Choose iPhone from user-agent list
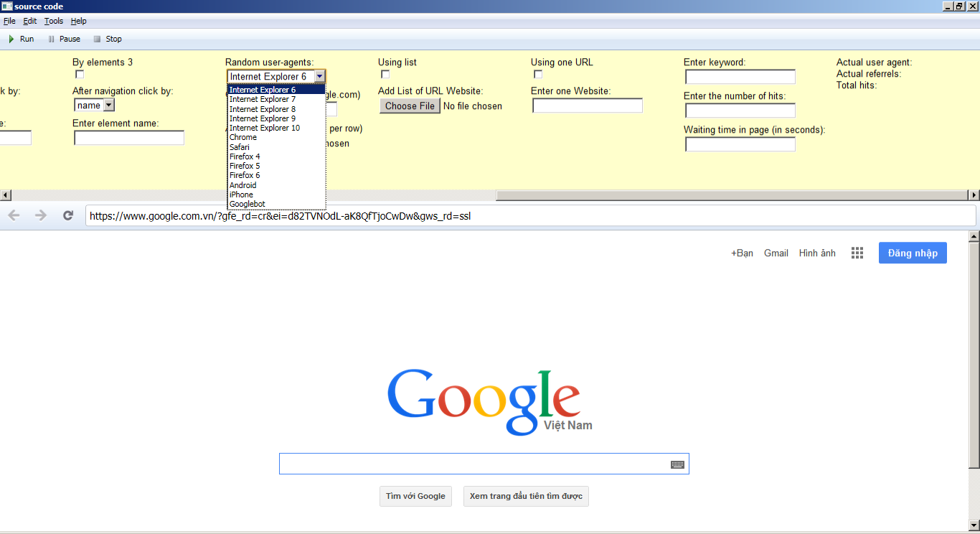Screen dimensions: 980x534 (x=276, y=195)
